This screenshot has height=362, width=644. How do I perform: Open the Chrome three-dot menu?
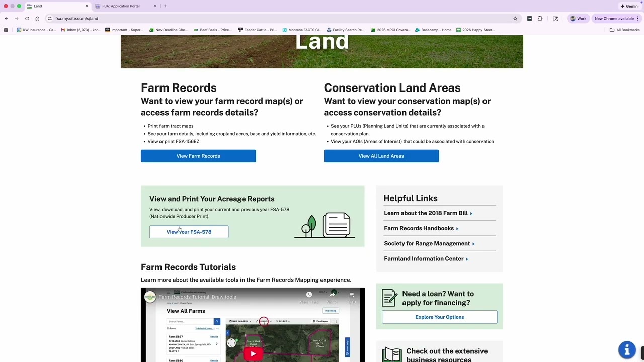pos(638,19)
